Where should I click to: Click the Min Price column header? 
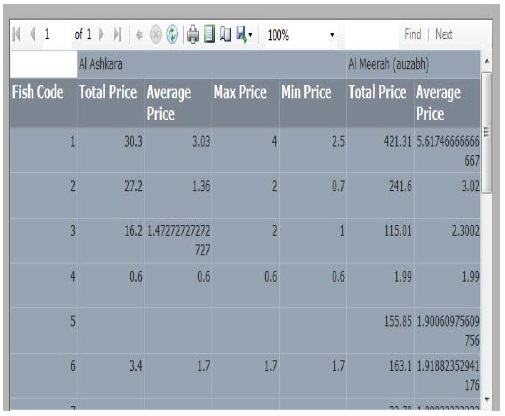313,102
